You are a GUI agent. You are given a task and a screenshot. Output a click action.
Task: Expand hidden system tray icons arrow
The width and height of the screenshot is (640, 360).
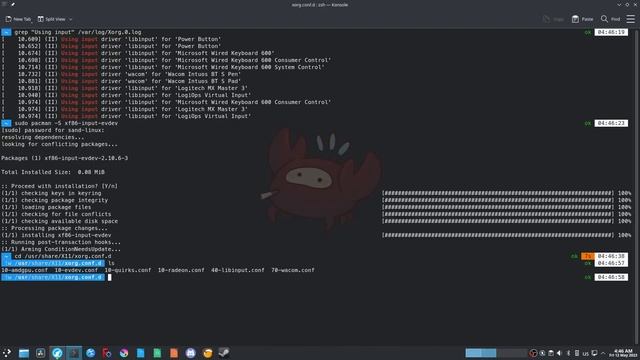click(x=603, y=353)
